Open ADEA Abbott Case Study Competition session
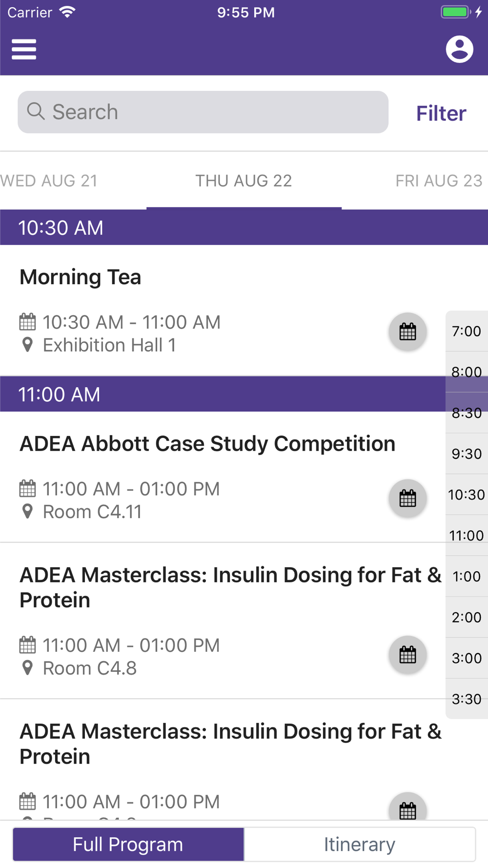Image resolution: width=488 pixels, height=868 pixels. pyautogui.click(x=207, y=444)
